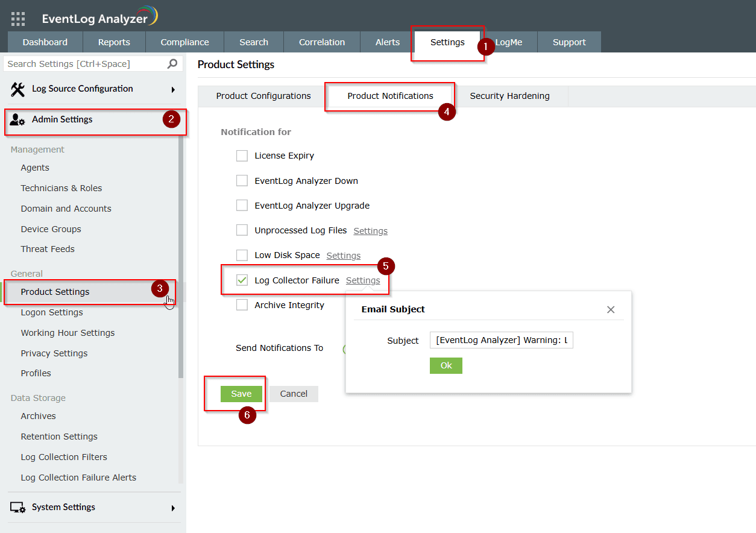Open the Correlation tab
This screenshot has height=533, width=756.
(x=322, y=42)
